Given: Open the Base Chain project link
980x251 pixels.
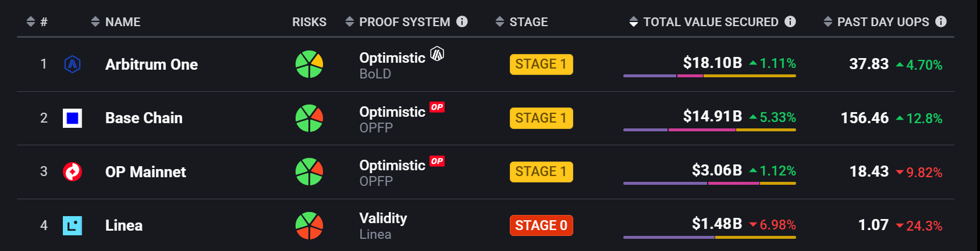Looking at the screenshot, I should tap(144, 118).
